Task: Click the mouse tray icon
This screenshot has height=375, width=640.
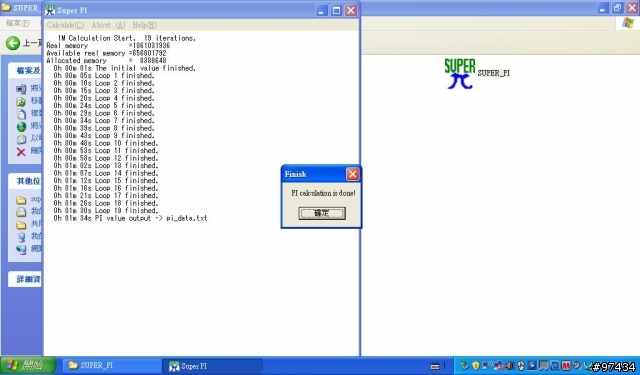Action: tap(521, 366)
